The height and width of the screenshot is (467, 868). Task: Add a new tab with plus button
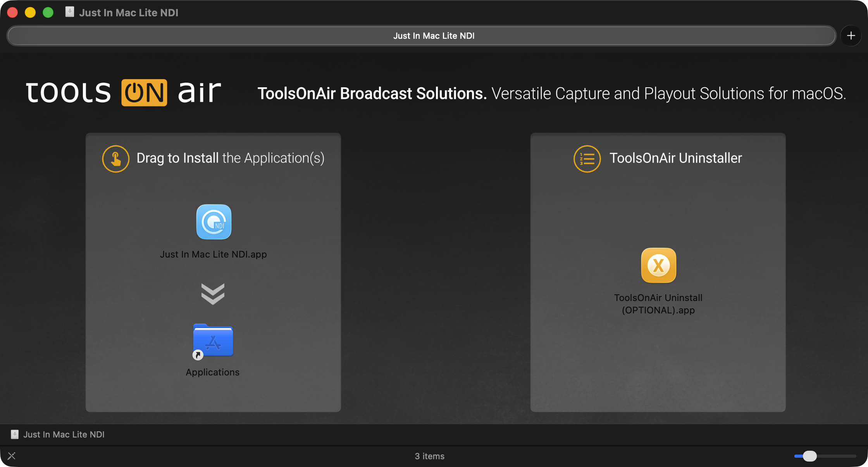851,36
